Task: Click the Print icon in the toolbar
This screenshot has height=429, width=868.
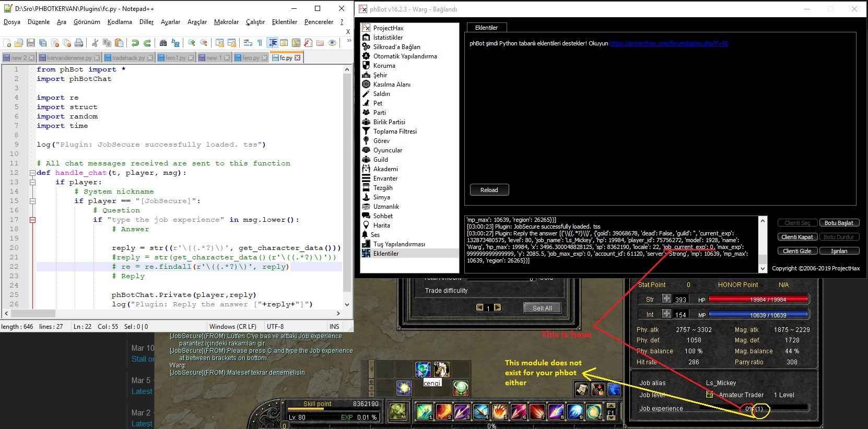Action: pyautogui.click(x=79, y=43)
